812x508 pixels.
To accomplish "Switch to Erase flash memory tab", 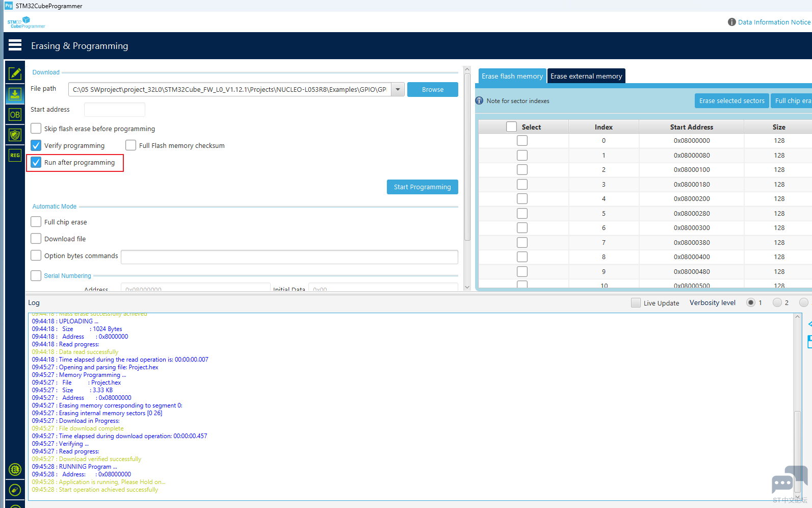I will point(512,76).
